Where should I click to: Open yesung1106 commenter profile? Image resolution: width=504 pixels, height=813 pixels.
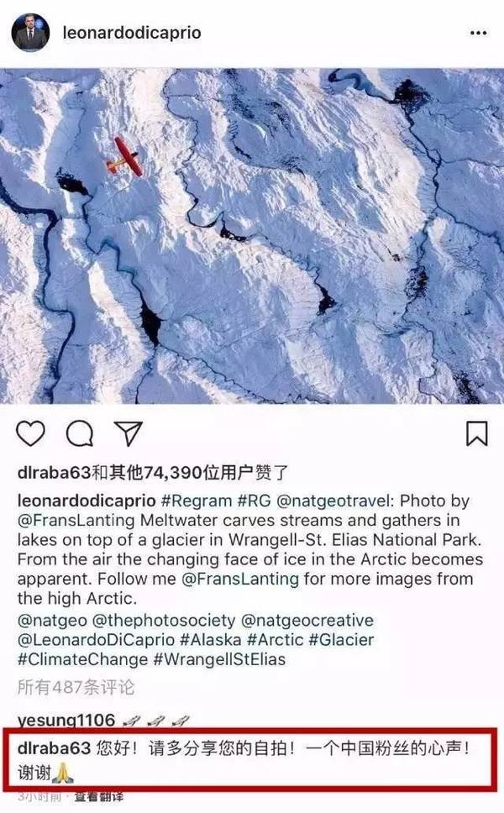[x=66, y=720]
